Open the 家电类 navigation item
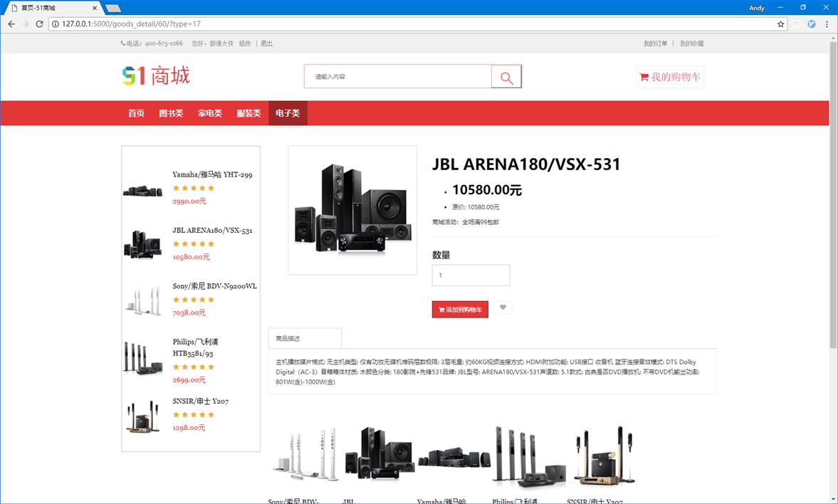The height and width of the screenshot is (504, 838). coord(210,113)
